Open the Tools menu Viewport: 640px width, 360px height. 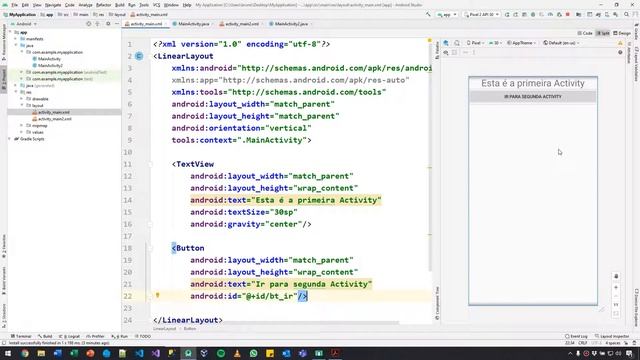point(144,5)
